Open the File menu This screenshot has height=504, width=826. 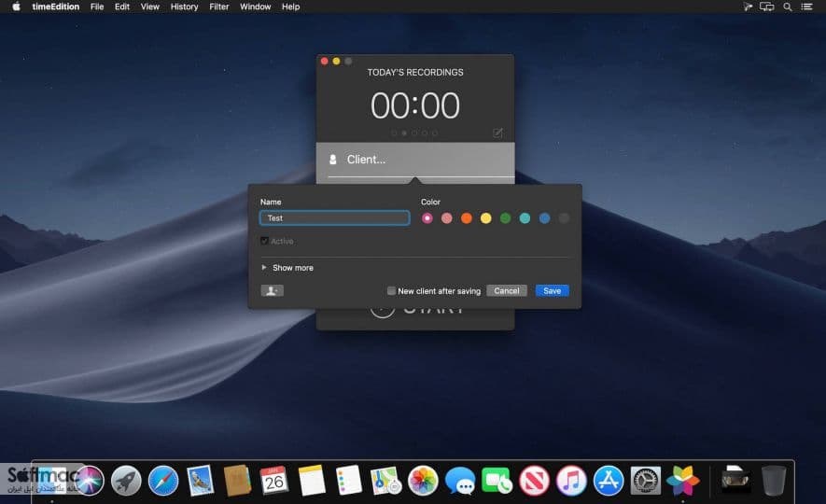point(97,7)
